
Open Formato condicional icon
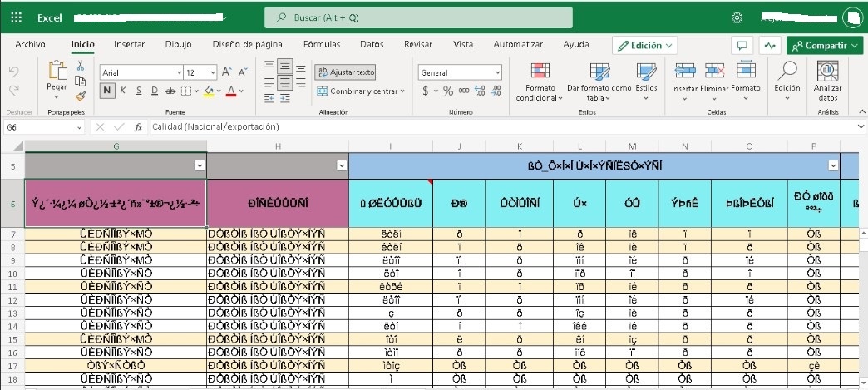pos(540,71)
